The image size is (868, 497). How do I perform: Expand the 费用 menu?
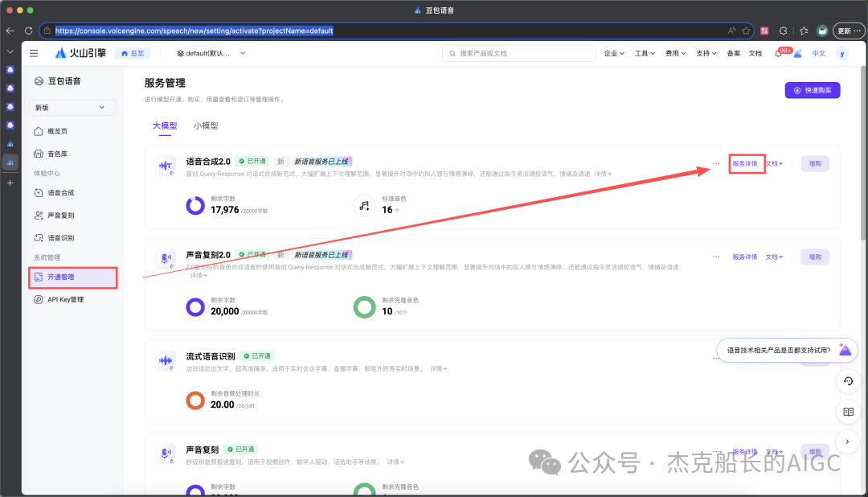click(x=675, y=53)
